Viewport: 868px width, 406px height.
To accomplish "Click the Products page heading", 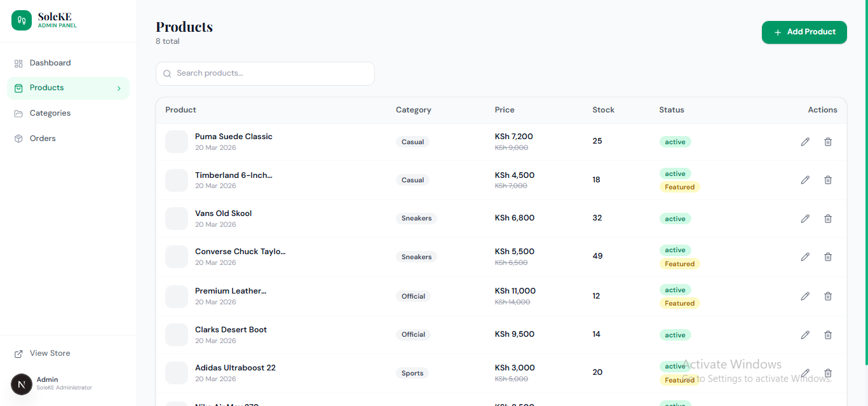I will 184,27.
